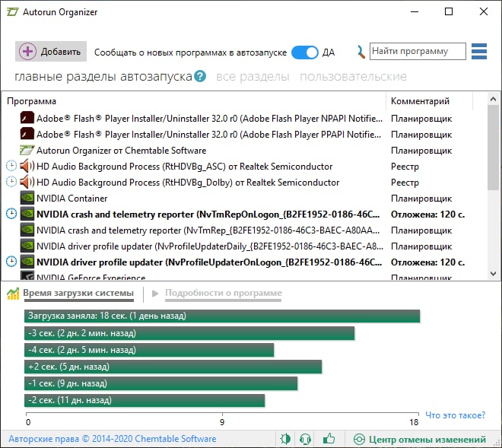Click scrollbar down arrow in program list
The height and width of the screenshot is (448, 502).
[493, 274]
